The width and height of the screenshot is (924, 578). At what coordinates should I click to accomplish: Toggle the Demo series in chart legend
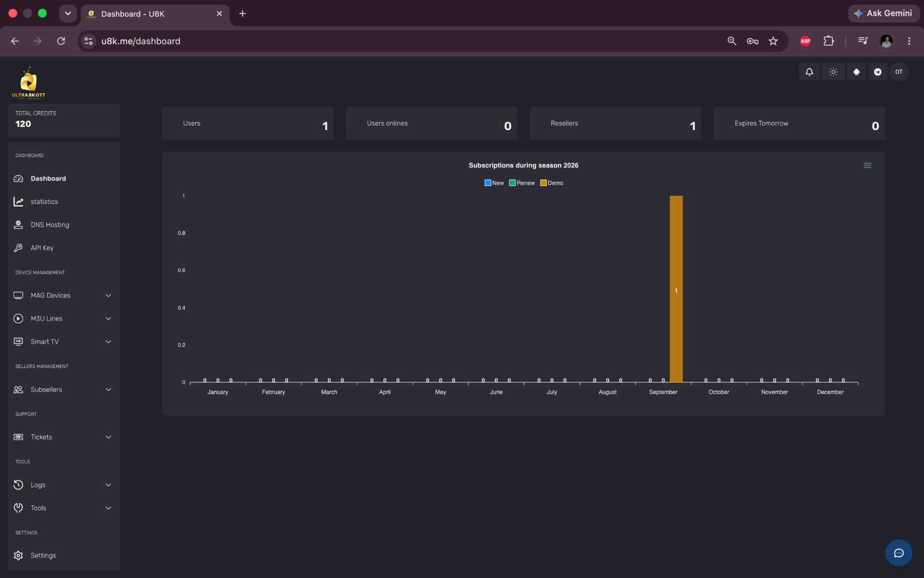pos(552,183)
